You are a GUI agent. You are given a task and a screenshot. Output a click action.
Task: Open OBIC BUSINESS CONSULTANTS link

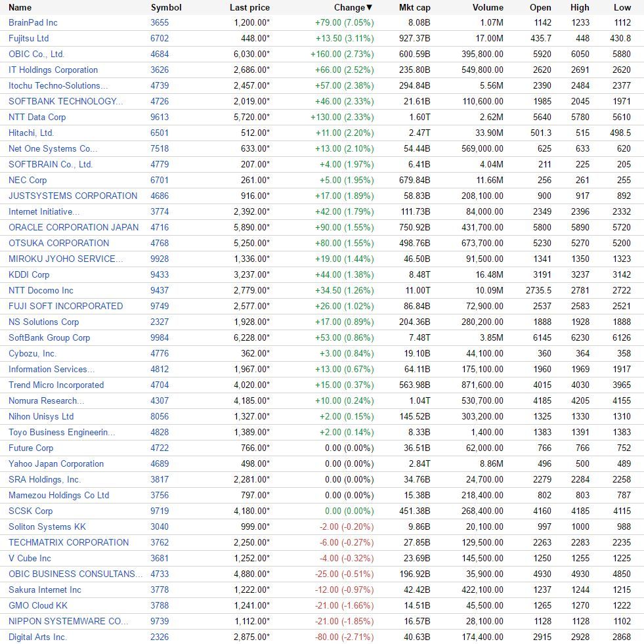pyautogui.click(x=75, y=574)
